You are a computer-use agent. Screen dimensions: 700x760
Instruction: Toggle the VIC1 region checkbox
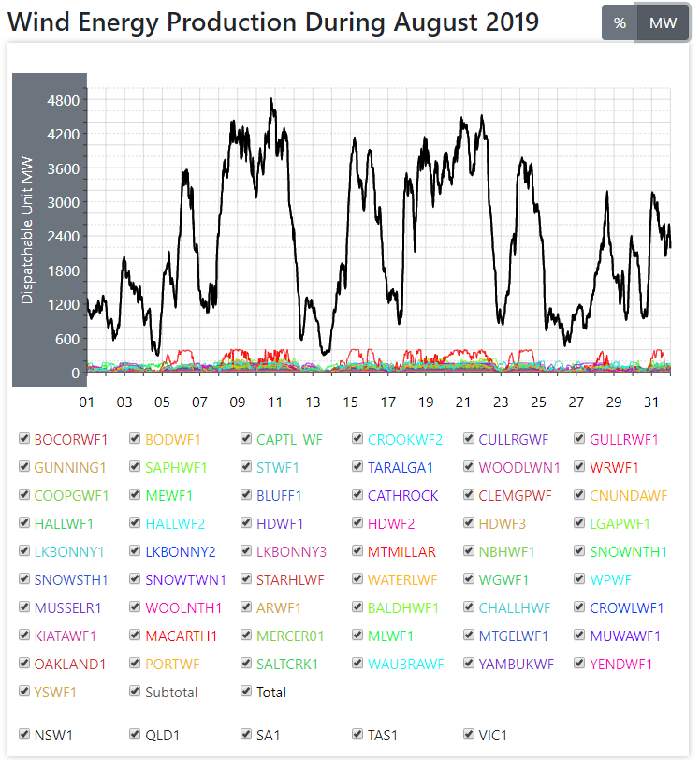pyautogui.click(x=470, y=735)
